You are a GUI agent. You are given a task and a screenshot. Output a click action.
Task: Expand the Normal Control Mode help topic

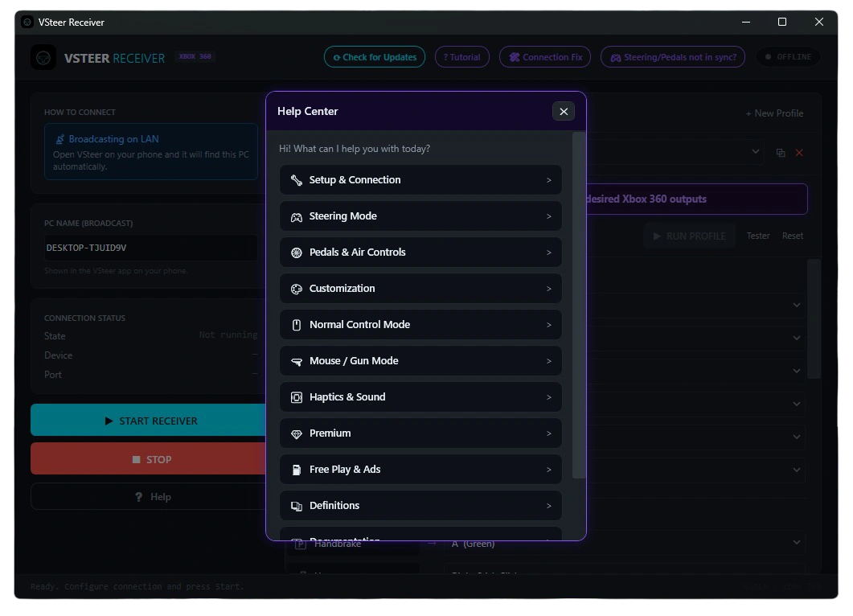[x=420, y=325]
